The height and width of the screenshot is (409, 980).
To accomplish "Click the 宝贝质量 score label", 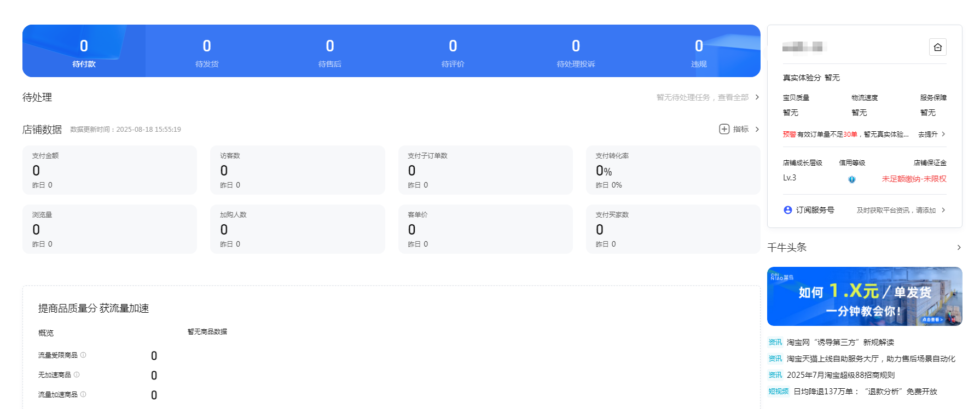I will [x=796, y=98].
